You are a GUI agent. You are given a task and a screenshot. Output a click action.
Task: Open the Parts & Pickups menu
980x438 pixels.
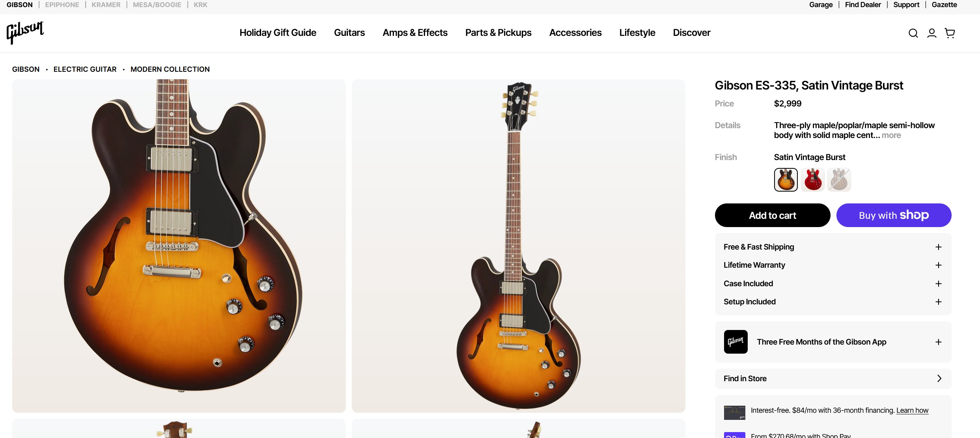(x=498, y=33)
